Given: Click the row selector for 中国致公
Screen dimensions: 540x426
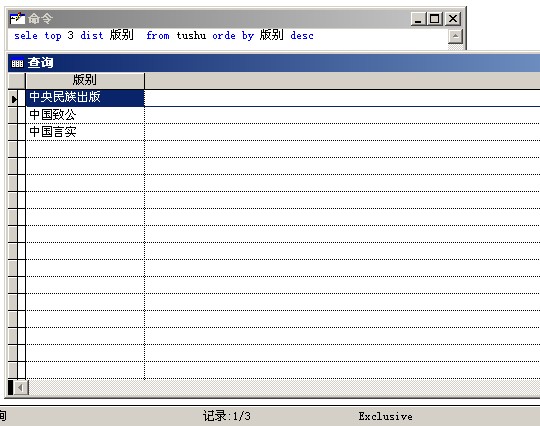Looking at the screenshot, I should coord(13,115).
